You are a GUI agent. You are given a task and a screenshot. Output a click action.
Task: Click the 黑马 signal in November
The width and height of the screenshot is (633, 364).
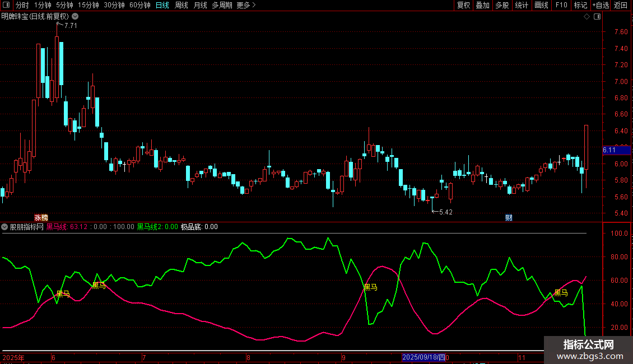pos(561,292)
